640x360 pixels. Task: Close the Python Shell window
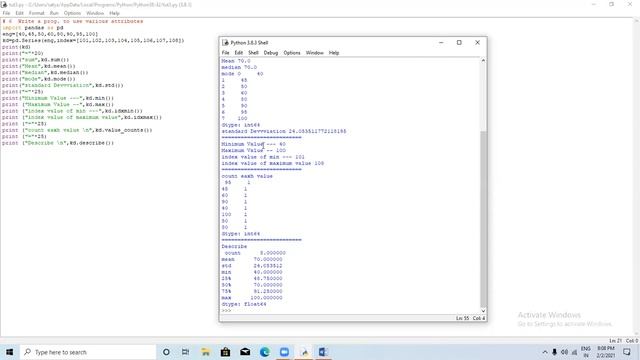[x=478, y=42]
